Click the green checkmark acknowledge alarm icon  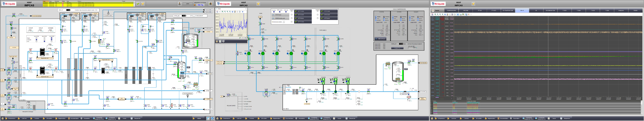(x=138, y=4)
